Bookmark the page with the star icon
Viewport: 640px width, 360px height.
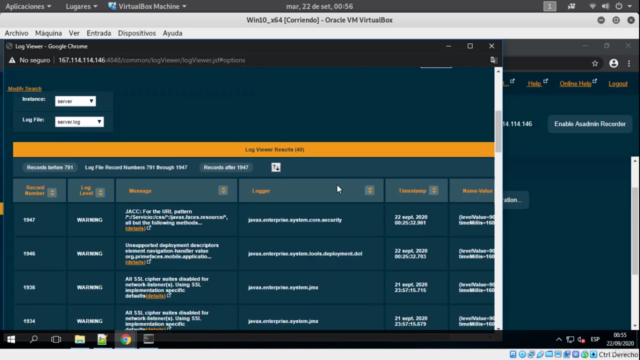tap(595, 63)
